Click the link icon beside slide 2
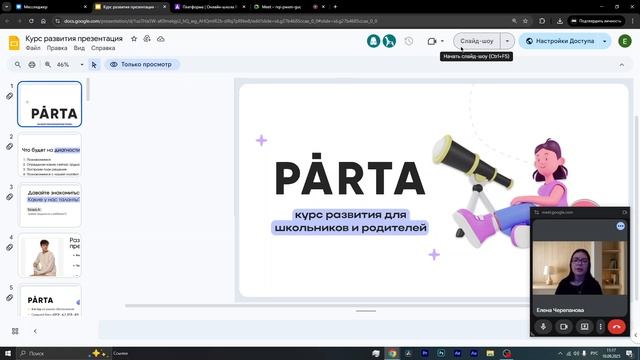The height and width of the screenshot is (360, 640). (x=9, y=147)
